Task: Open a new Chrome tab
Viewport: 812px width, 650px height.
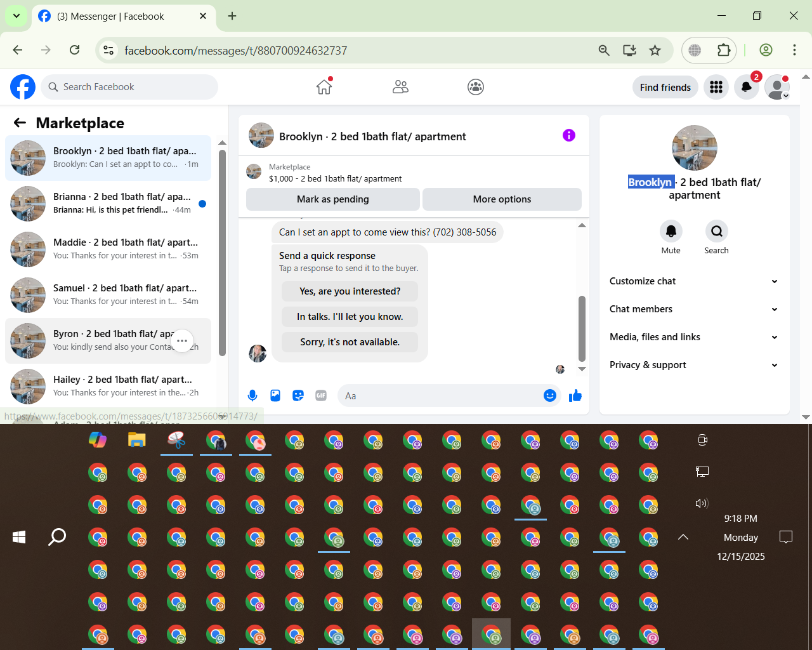Action: tap(232, 16)
